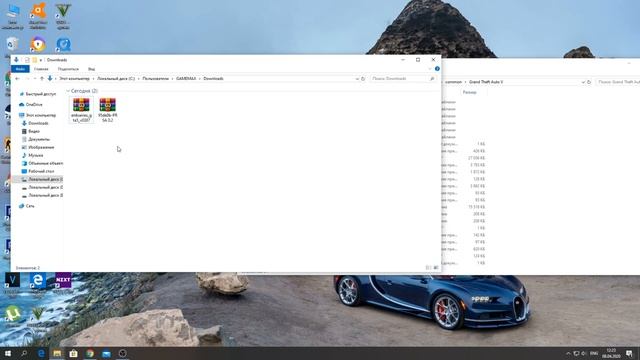This screenshot has height=360, width=640.
Task: Sort by Размер column in back window
Action: [x=469, y=93]
